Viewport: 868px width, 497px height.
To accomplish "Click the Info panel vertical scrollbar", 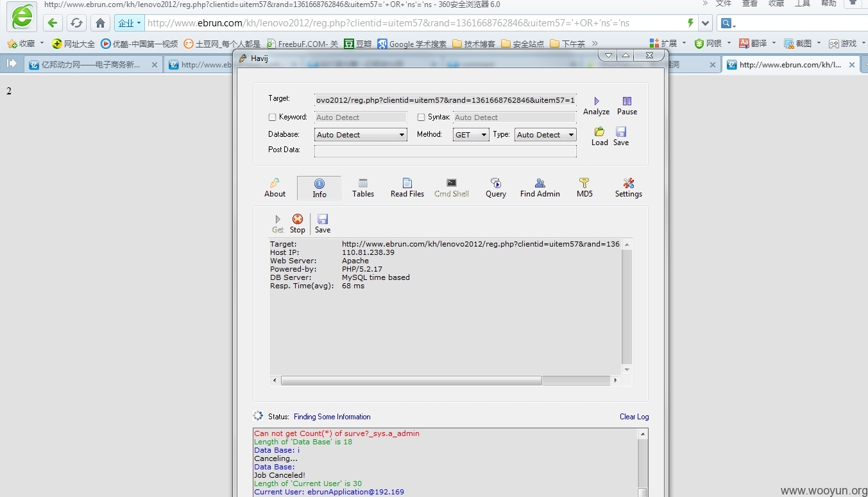I will click(627, 307).
